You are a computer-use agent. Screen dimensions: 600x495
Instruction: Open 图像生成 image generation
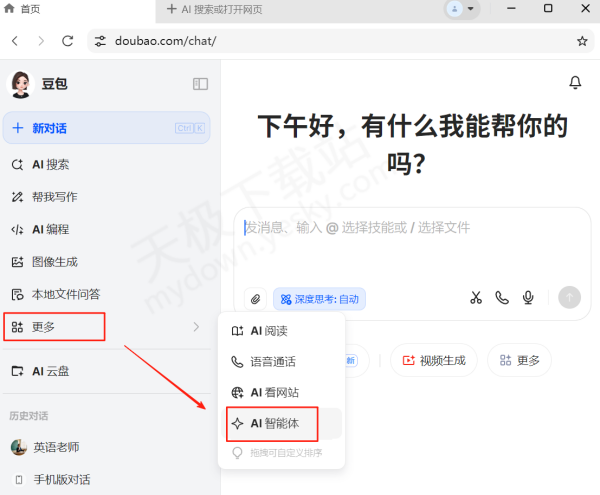click(x=106, y=262)
